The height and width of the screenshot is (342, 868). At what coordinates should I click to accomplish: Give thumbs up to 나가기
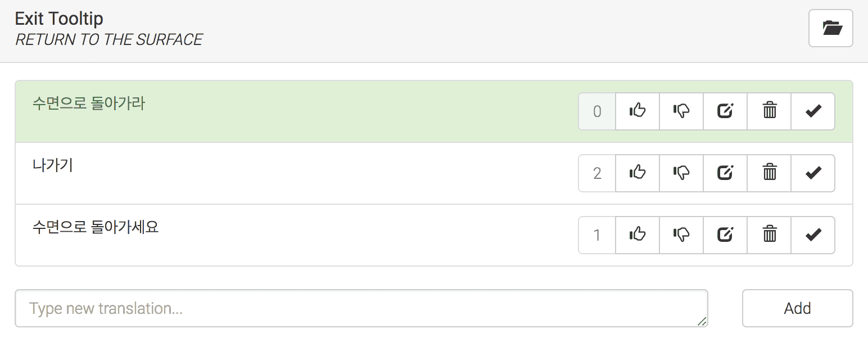coord(637,173)
